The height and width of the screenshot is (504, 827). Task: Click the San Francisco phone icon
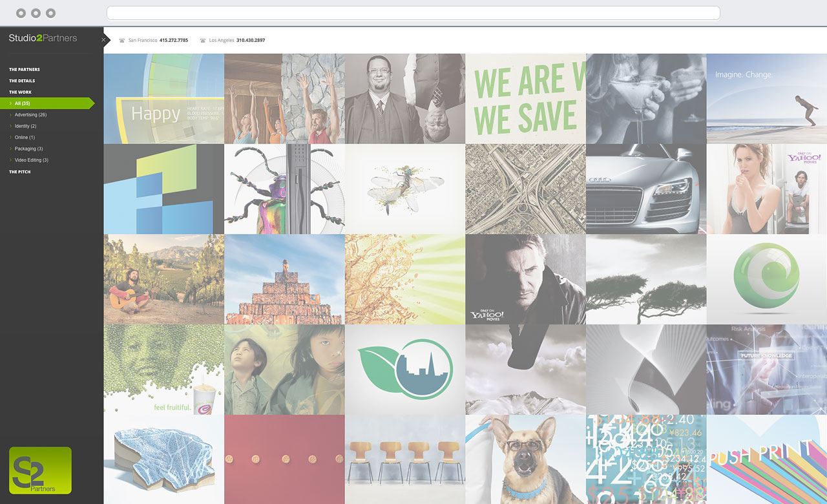tap(122, 40)
